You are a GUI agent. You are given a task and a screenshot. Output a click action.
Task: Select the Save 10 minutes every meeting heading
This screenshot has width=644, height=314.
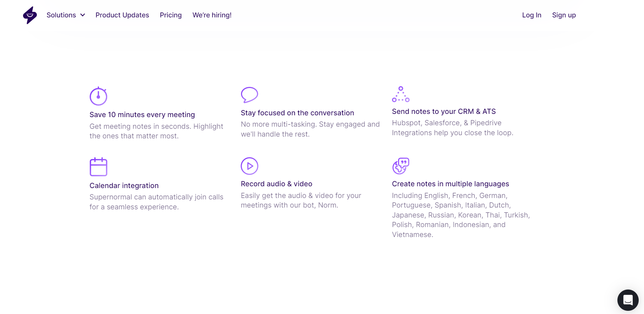coord(142,115)
